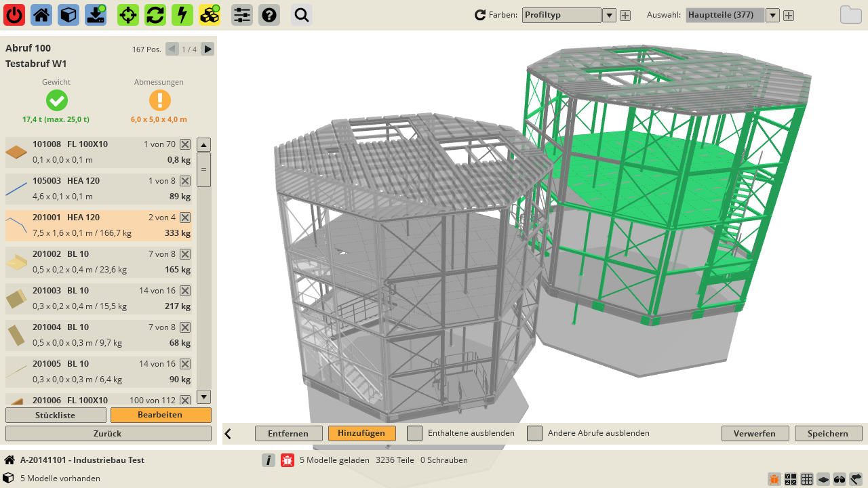Click the red bug icon beside model count

coord(288,460)
